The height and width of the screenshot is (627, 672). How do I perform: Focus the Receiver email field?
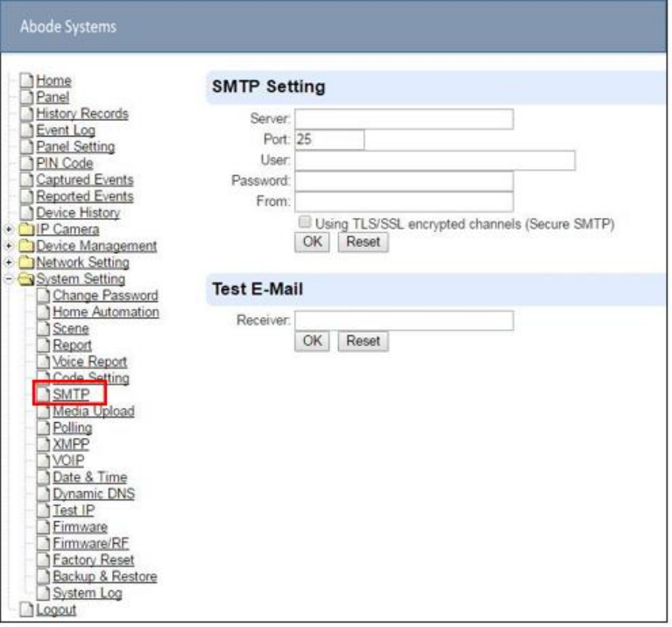[x=404, y=321]
